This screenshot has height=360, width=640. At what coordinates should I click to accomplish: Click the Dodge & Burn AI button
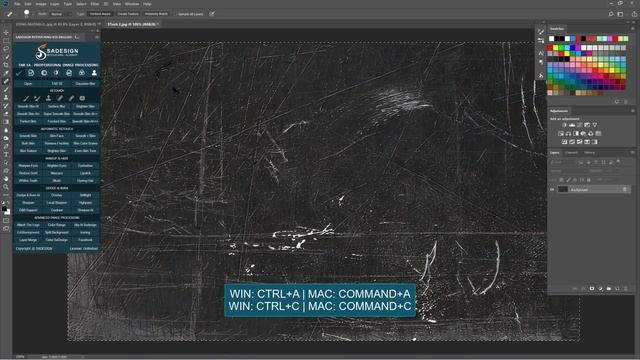pos(28,196)
